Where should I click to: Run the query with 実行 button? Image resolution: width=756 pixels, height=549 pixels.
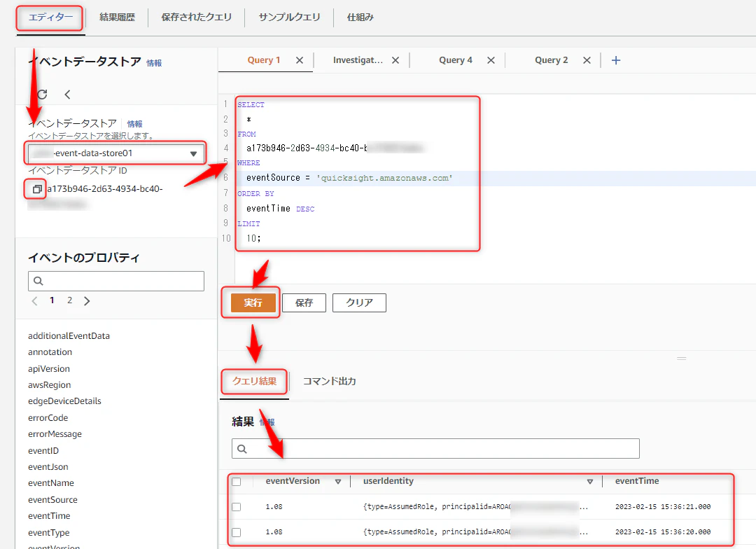(x=253, y=303)
